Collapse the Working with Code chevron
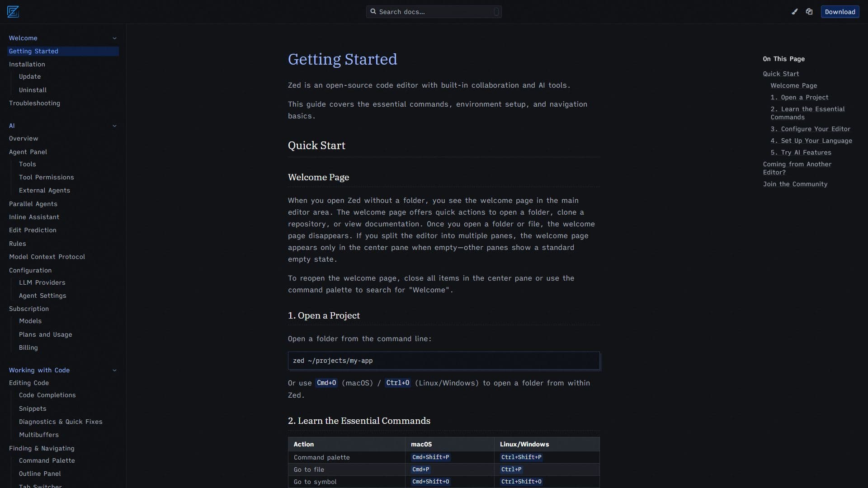 pos(114,371)
